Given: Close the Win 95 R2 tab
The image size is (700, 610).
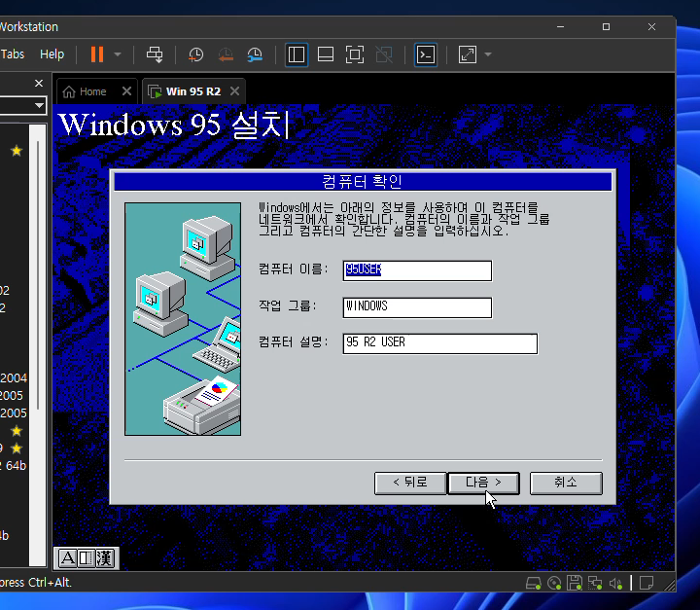Looking at the screenshot, I should 235,91.
